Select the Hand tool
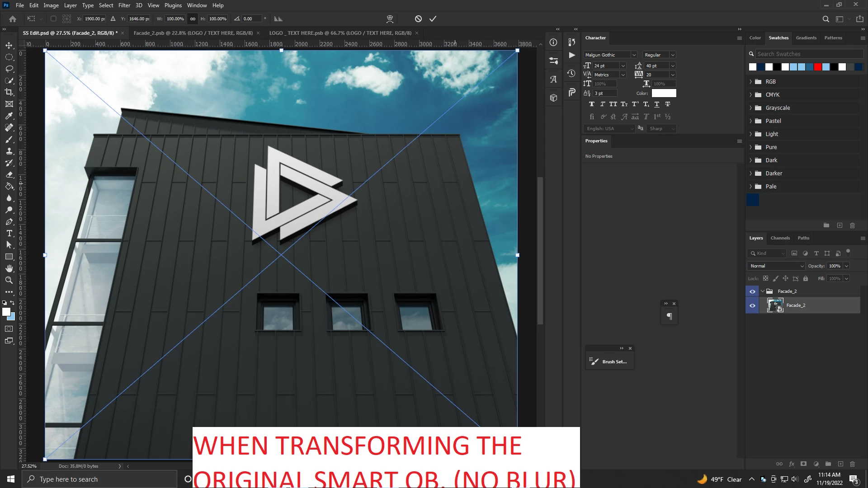868x488 pixels. (x=9, y=268)
